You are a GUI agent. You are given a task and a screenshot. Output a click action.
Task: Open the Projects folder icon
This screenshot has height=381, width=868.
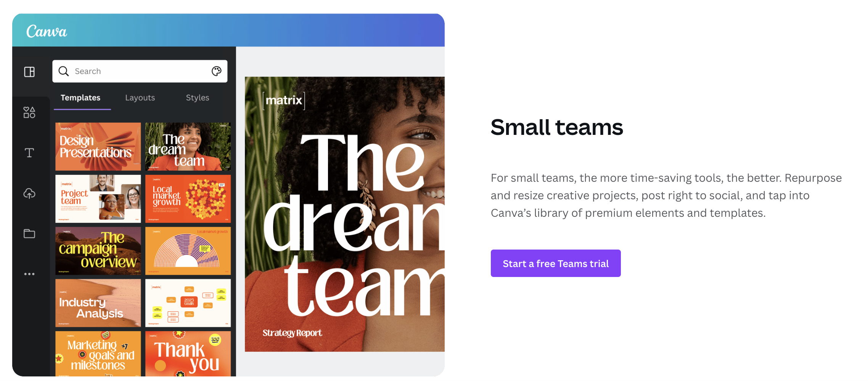29,234
